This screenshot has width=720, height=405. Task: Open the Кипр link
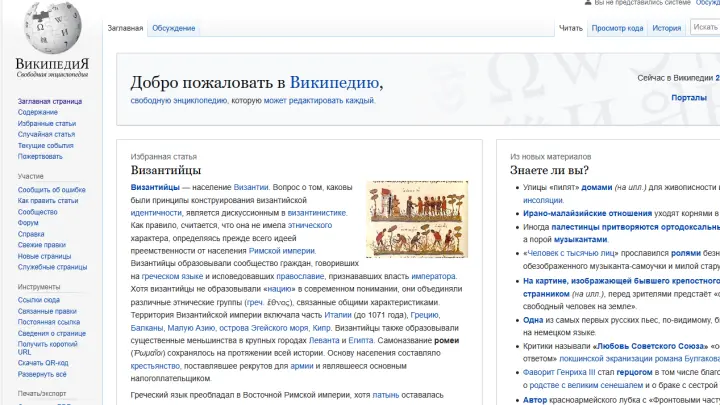click(x=321, y=328)
